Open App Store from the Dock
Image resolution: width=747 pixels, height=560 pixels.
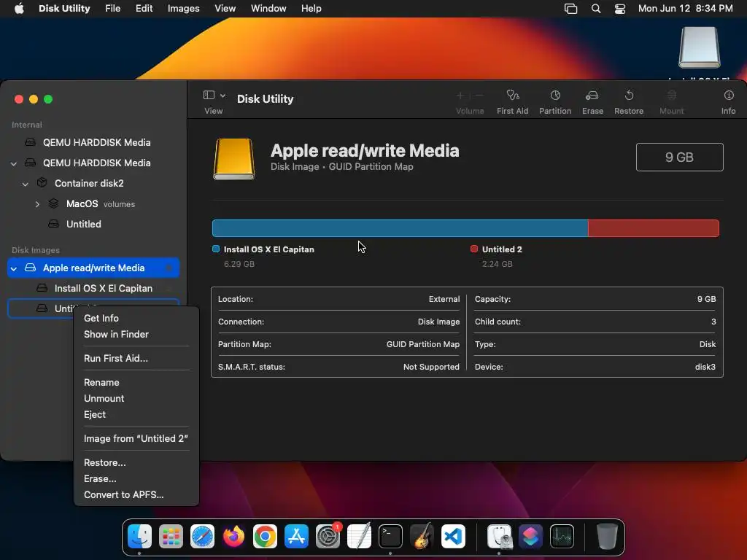[x=296, y=537]
